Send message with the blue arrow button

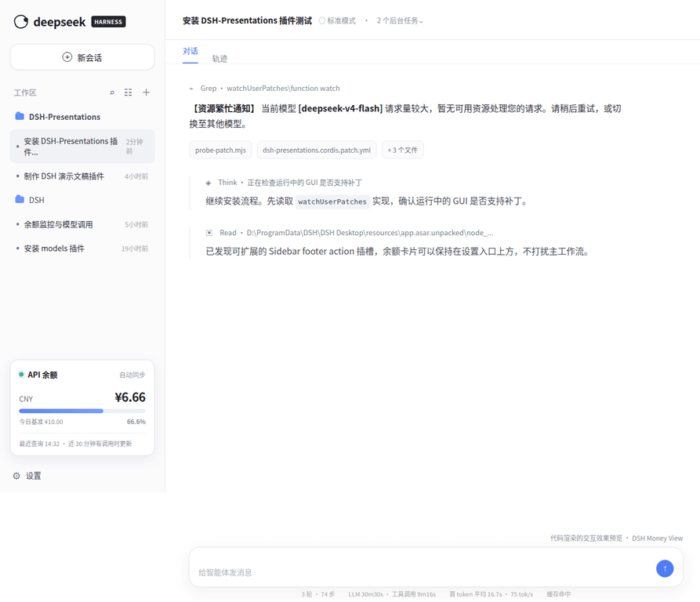[665, 568]
